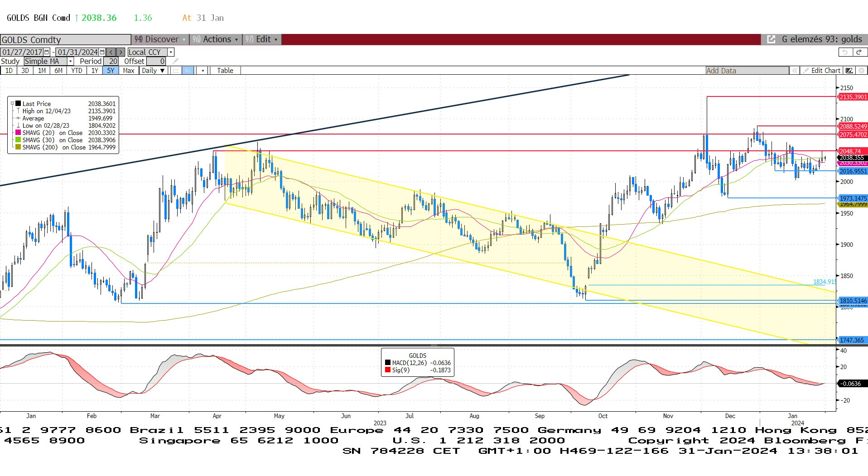Click the Table view button
Screen dimensions: 868x476
click(225, 70)
